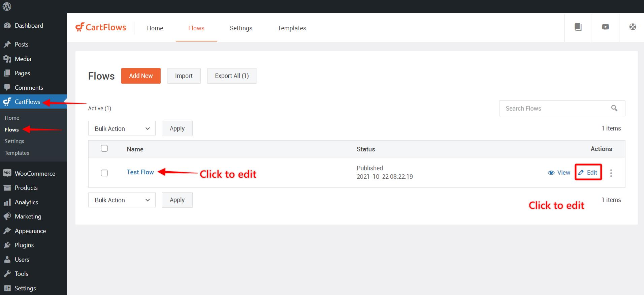644x295 pixels.
Task: Click the video tutorials play icon
Action: (605, 27)
